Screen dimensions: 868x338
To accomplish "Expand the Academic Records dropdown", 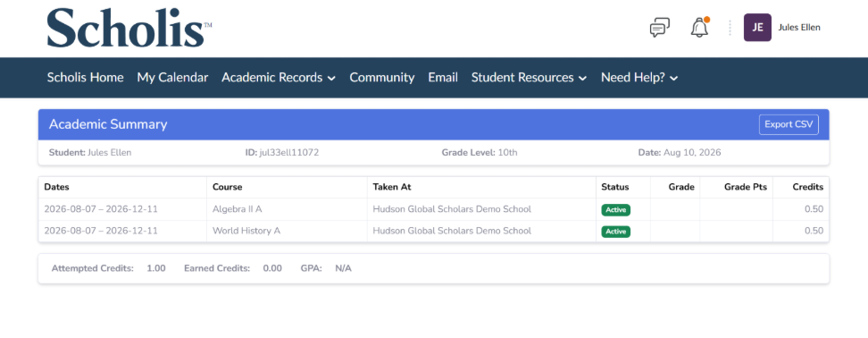I will pos(279,78).
